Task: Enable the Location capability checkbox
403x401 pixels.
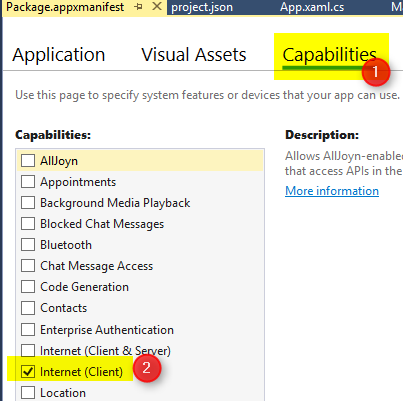Action: pyautogui.click(x=28, y=393)
